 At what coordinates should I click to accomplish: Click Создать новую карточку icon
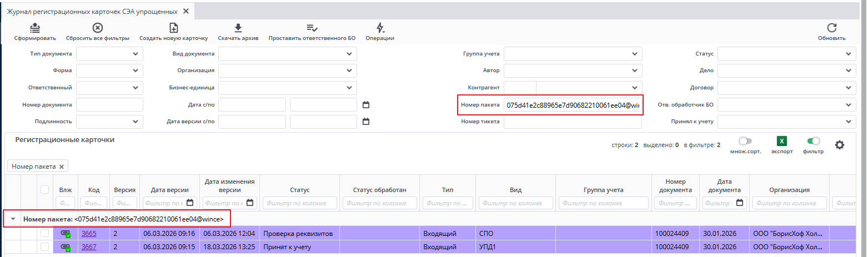pyautogui.click(x=173, y=28)
